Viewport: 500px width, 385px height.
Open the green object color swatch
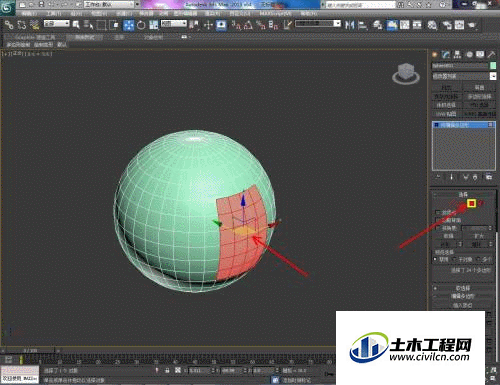493,66
